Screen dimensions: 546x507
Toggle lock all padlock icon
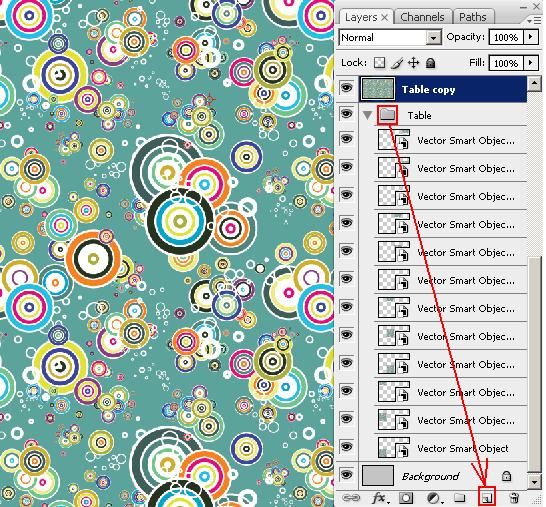click(x=431, y=63)
